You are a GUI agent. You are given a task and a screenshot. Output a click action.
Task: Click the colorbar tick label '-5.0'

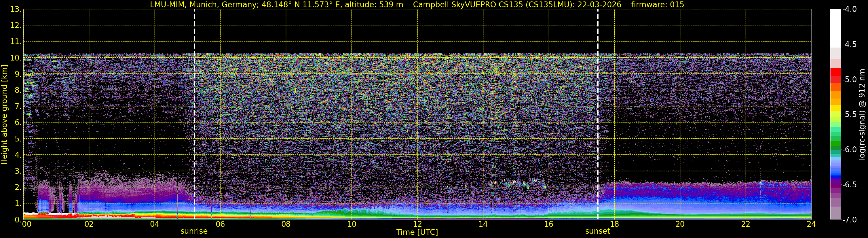pyautogui.click(x=850, y=80)
